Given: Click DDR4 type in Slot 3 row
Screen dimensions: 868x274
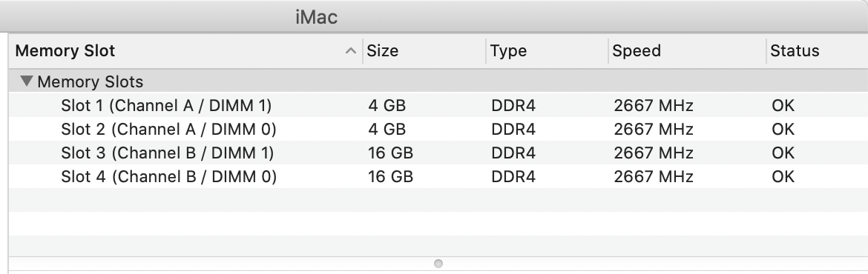Looking at the screenshot, I should (x=513, y=153).
